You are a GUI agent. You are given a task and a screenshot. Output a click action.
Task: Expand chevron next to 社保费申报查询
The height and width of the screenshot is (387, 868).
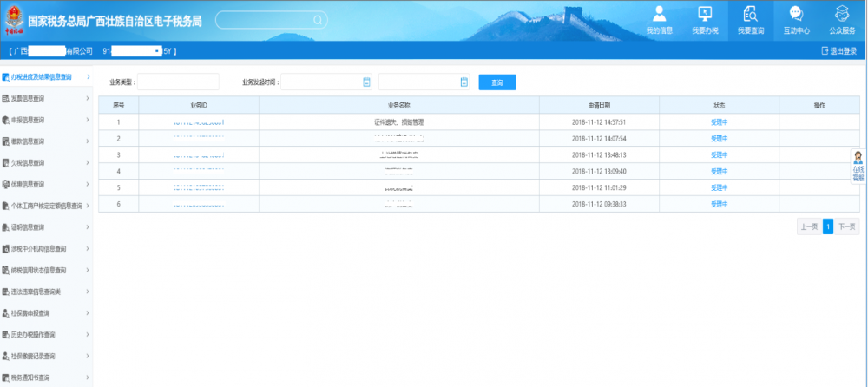(88, 313)
